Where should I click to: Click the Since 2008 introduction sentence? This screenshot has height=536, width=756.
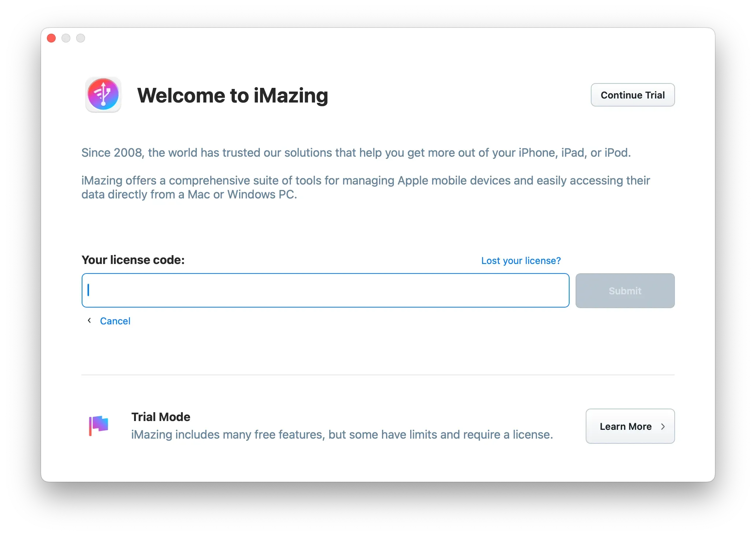pyautogui.click(x=356, y=153)
